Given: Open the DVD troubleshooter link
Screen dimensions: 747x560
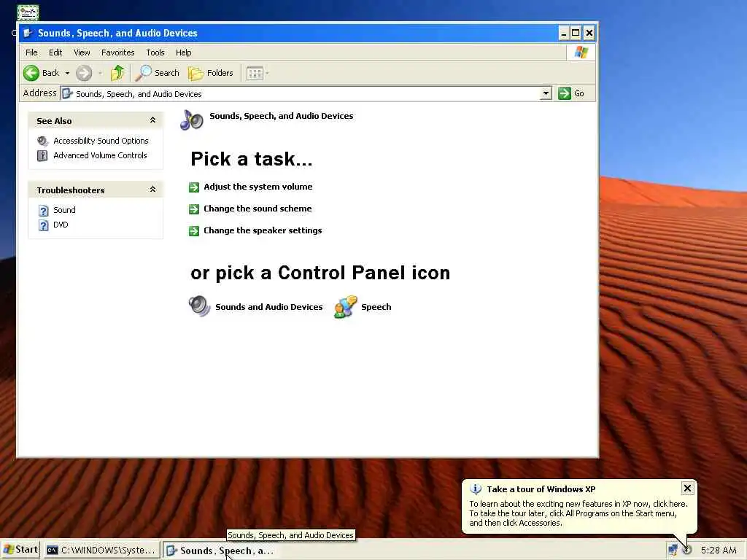Looking at the screenshot, I should click(x=61, y=225).
